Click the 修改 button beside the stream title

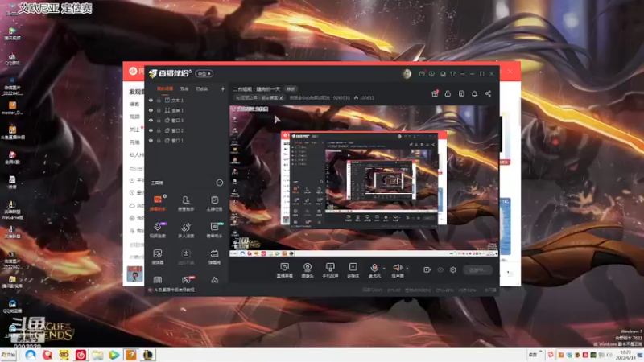[291, 89]
